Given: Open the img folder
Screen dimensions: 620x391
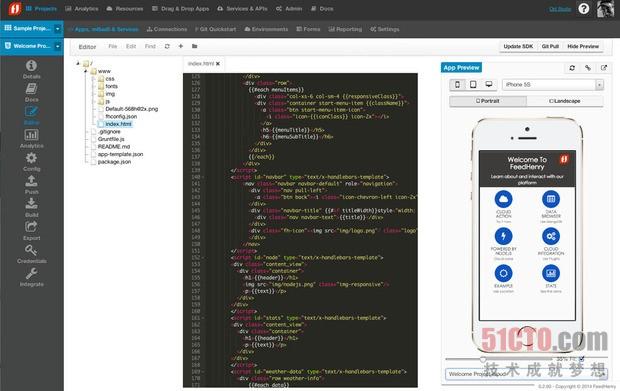Looking at the screenshot, I should (x=110, y=94).
